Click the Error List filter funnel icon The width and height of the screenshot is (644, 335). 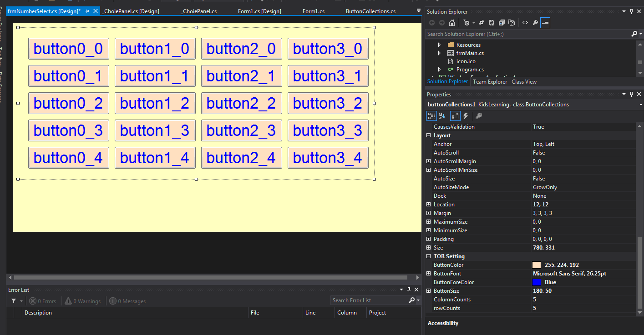click(x=14, y=301)
